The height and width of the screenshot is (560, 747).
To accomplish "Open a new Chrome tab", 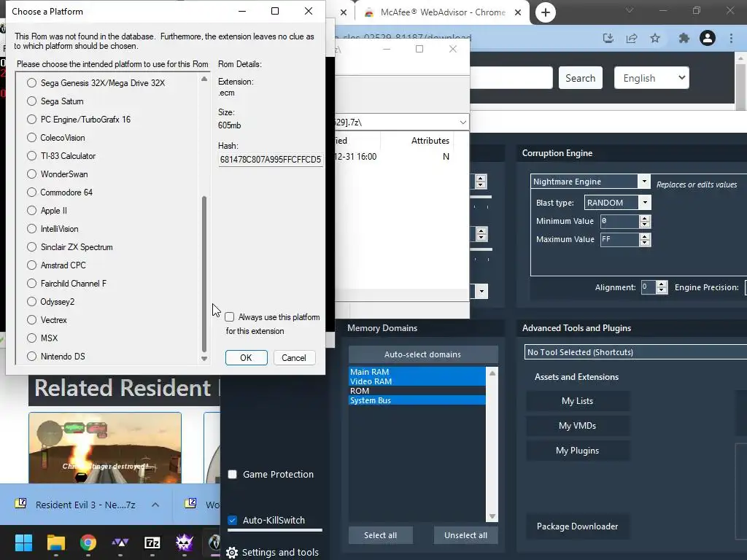I will 546,12.
